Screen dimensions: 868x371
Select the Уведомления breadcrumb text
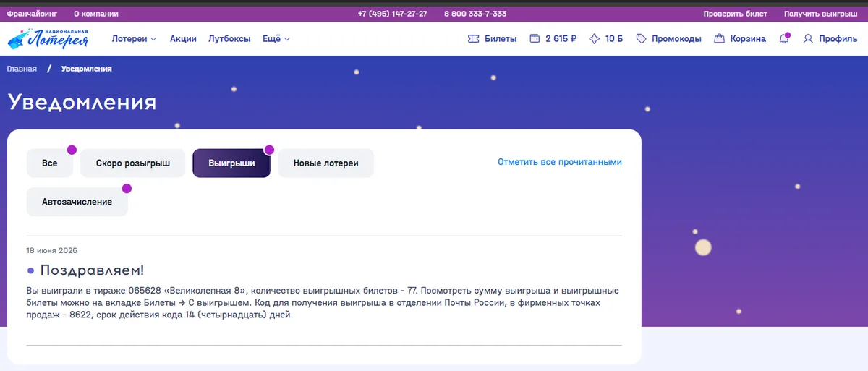[87, 69]
